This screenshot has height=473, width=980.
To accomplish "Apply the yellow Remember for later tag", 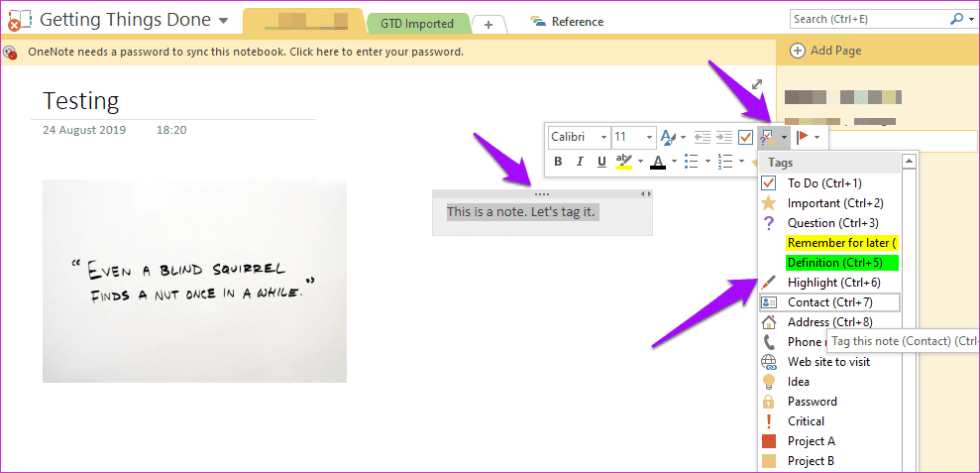I will (x=829, y=243).
